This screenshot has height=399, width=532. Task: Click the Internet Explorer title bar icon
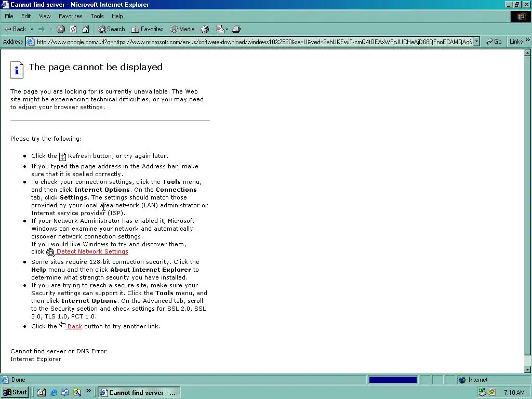point(5,4)
